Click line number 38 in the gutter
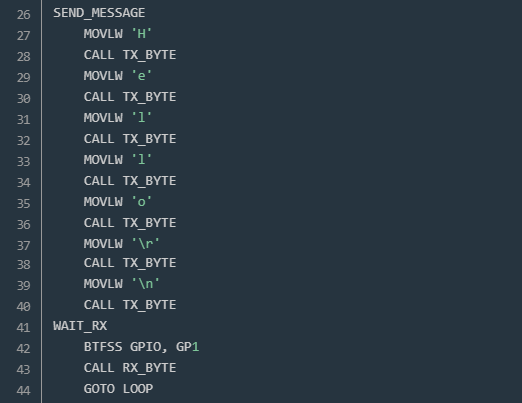The width and height of the screenshot is (522, 403). 23,265
